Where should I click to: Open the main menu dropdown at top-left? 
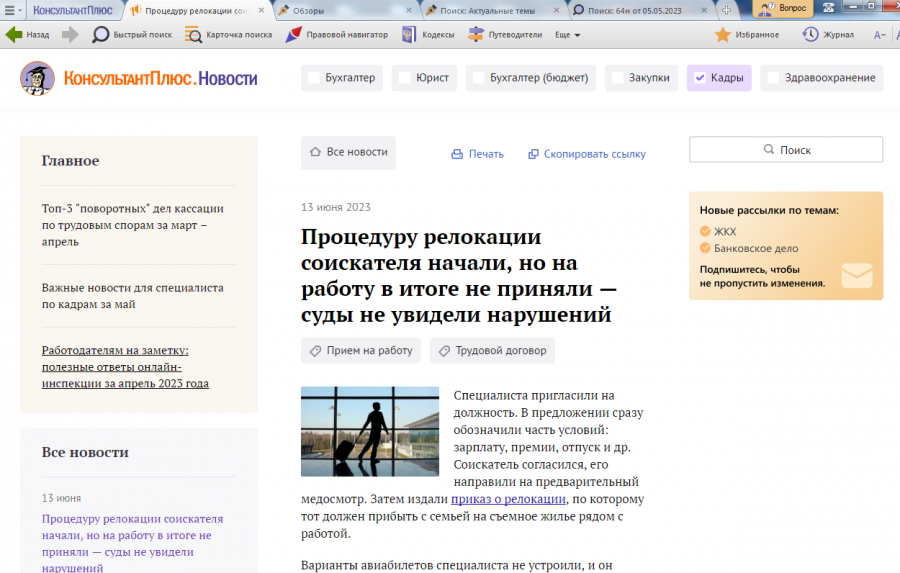pos(13,10)
